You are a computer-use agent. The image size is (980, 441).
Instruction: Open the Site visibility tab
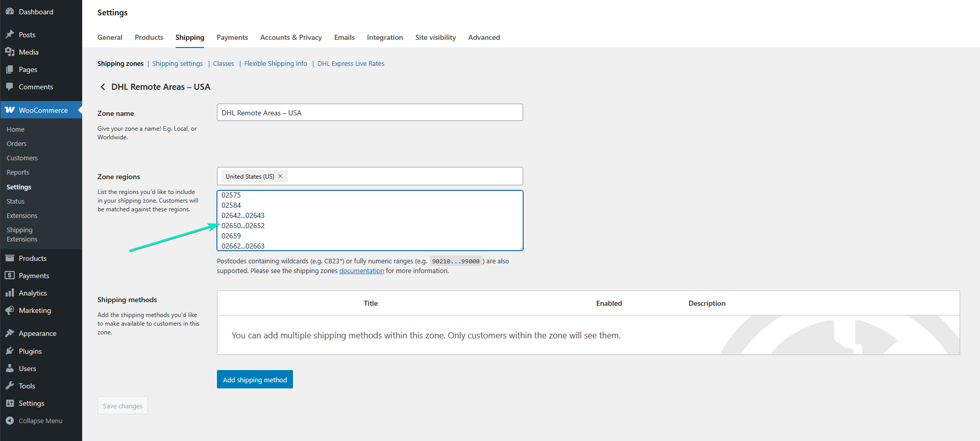(x=435, y=37)
